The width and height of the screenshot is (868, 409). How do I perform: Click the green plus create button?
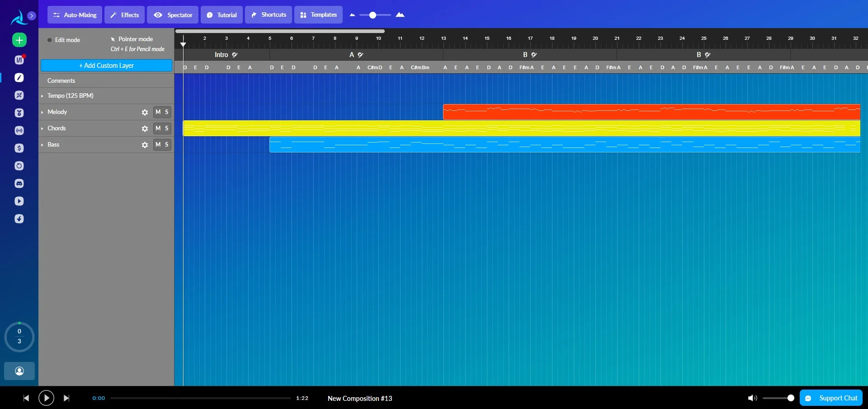pos(19,40)
